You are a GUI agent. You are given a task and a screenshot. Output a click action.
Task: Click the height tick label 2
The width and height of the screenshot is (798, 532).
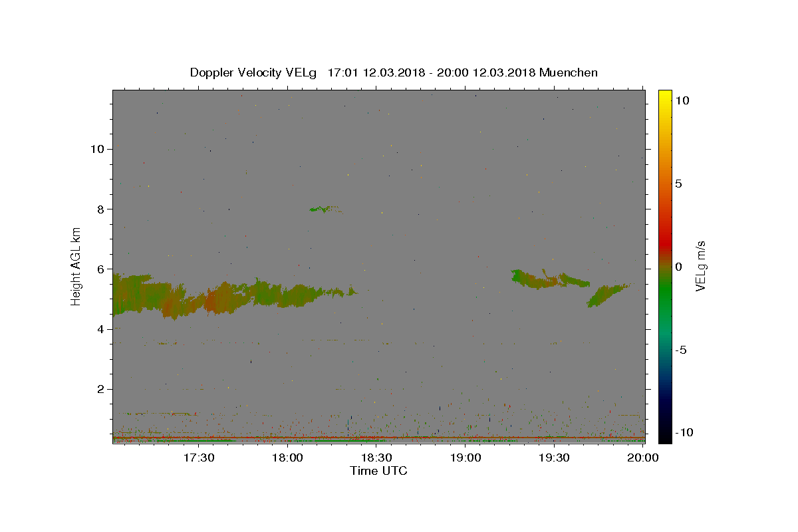100,389
